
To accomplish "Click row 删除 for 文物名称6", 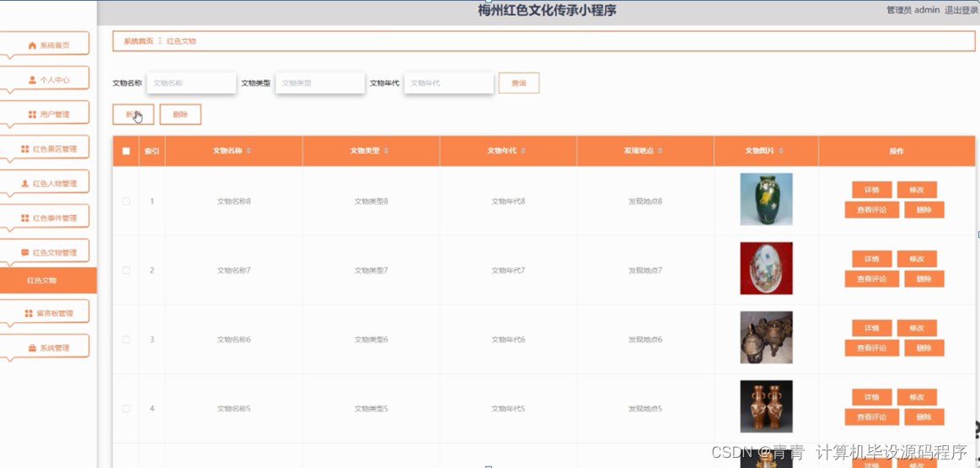I will (924, 348).
